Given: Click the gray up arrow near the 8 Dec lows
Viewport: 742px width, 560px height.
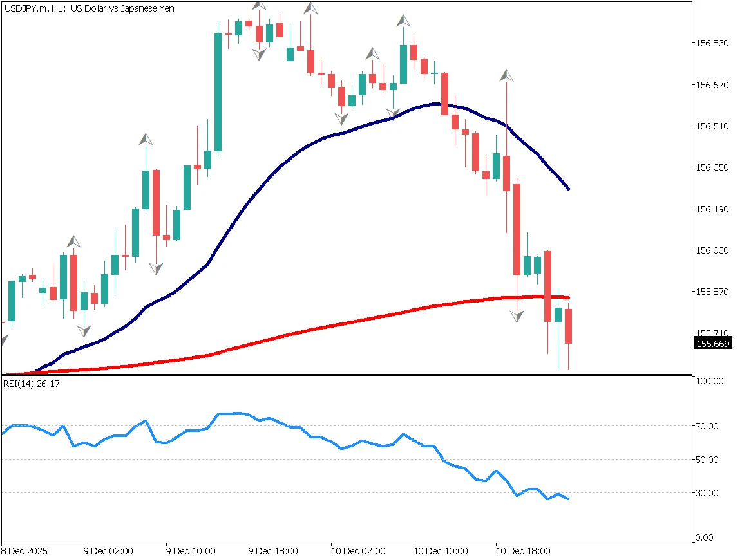Looking at the screenshot, I should 73,242.
